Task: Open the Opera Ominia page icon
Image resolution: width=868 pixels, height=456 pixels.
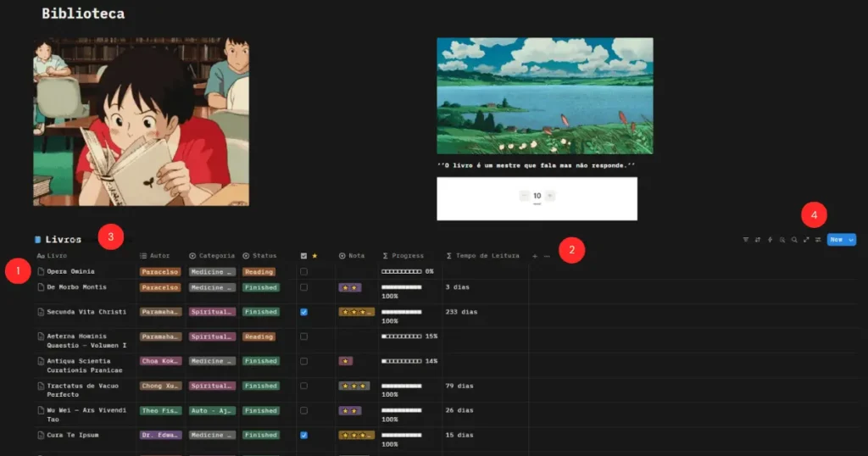Action: pyautogui.click(x=41, y=271)
